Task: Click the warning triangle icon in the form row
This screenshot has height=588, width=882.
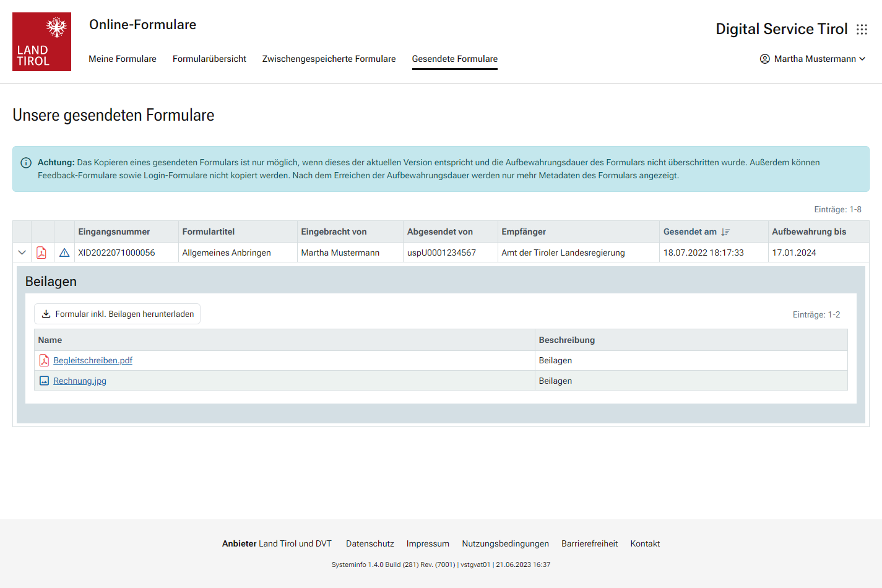Action: [x=64, y=253]
